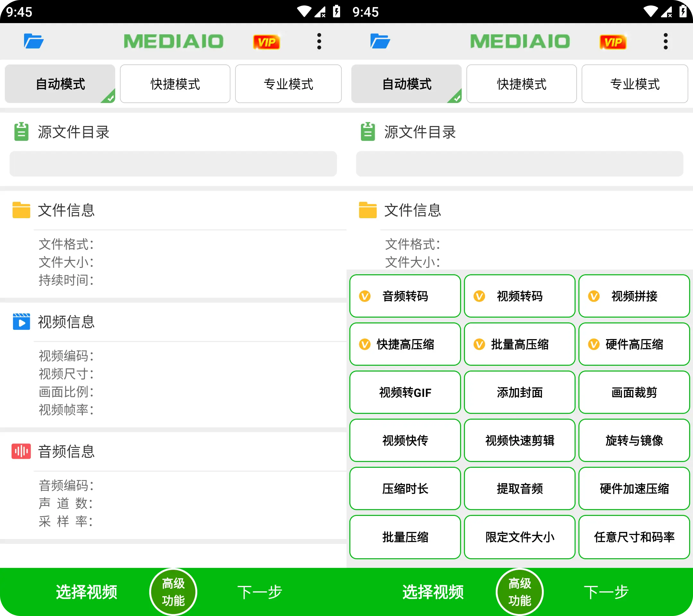The width and height of the screenshot is (693, 616).
Task: Choose 视频转GIF from advanced functions
Action: pos(405,392)
